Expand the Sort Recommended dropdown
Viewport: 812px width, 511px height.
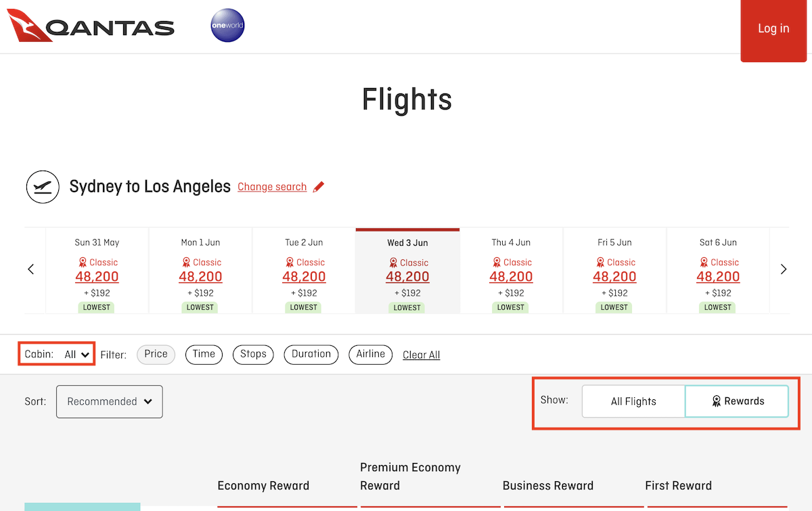[110, 401]
